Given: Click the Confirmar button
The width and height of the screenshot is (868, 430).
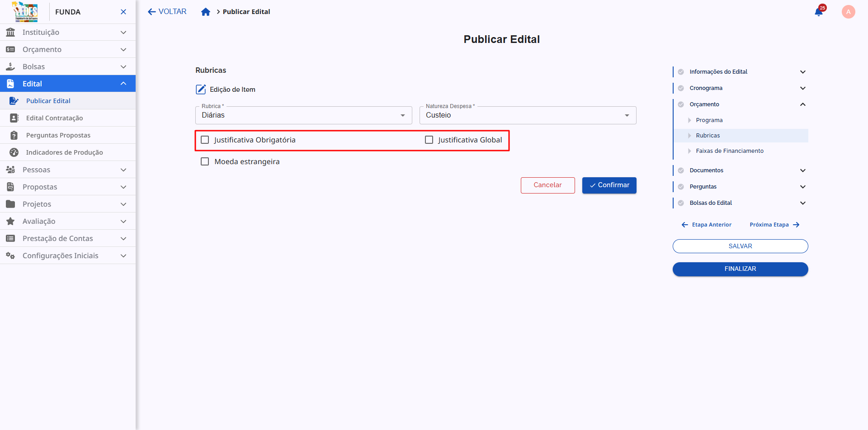Looking at the screenshot, I should pos(609,185).
